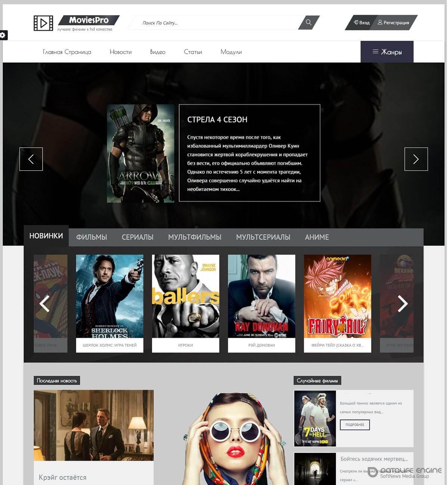Open the Ray Donovan poster
Image resolution: width=448 pixels, height=485 pixels.
pos(262,297)
